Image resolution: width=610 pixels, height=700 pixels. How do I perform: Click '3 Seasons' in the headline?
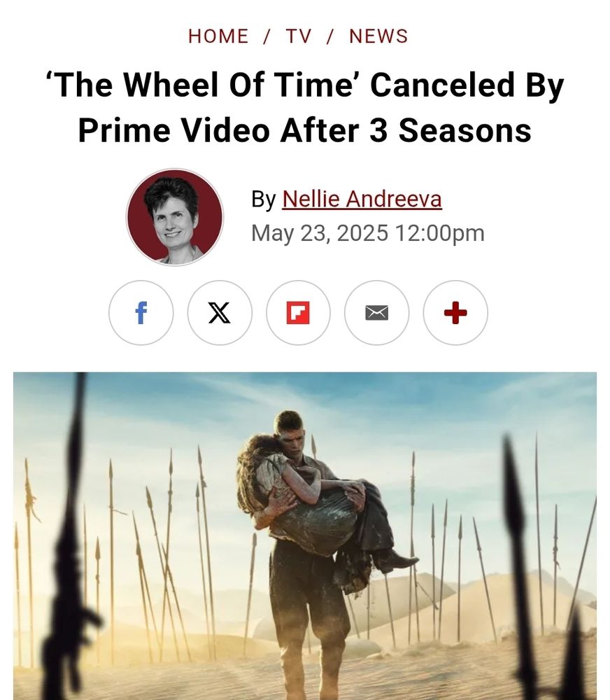click(451, 130)
